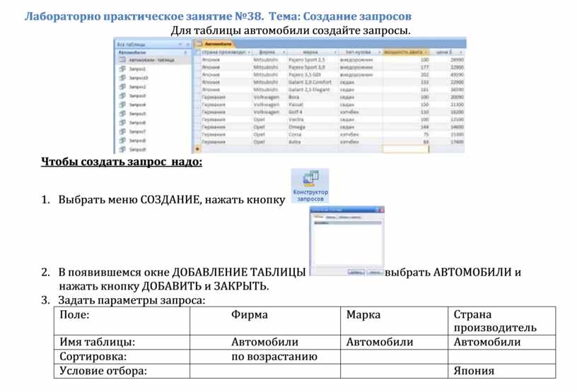This screenshot has width=577, height=392.
Task: Click the last query icon in navigation list
Action: [122, 149]
